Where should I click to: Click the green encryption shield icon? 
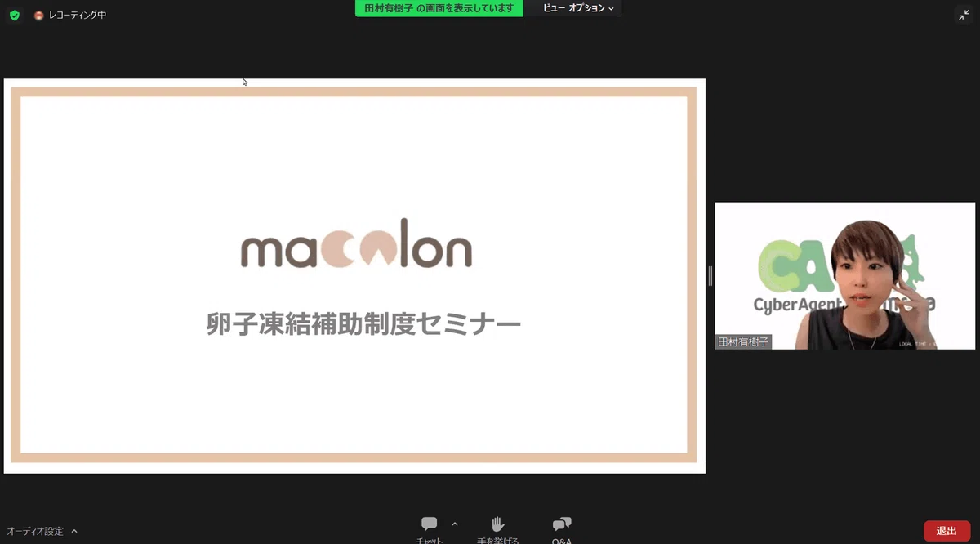tap(15, 16)
